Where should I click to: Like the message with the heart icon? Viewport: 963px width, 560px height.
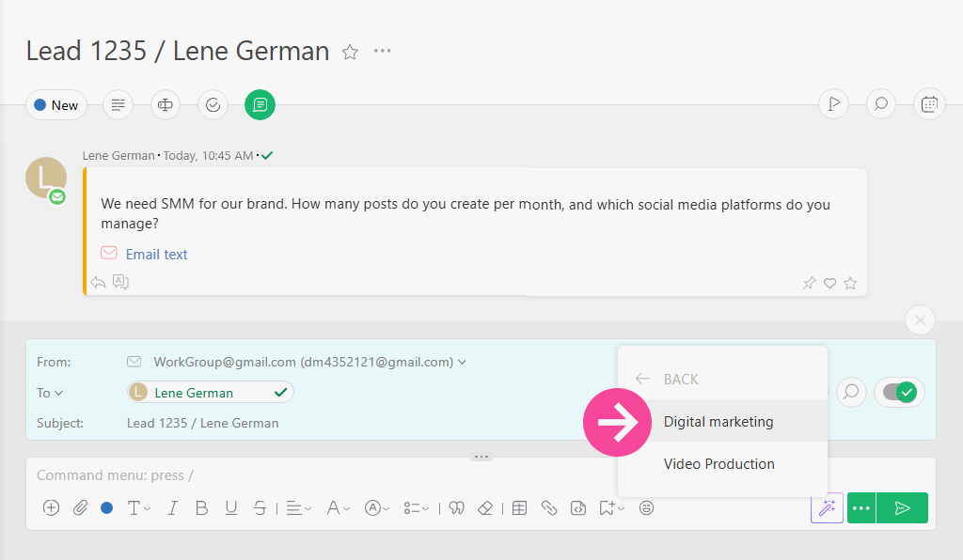click(829, 284)
